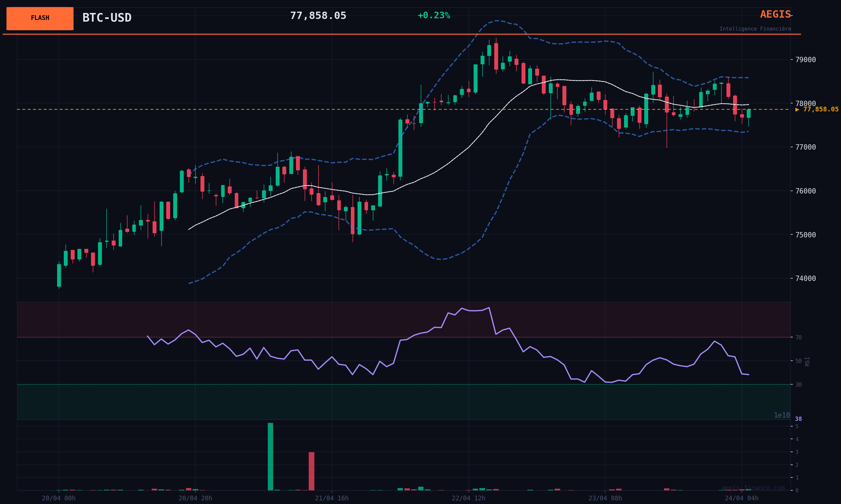This screenshot has width=841, height=504.
Task: Click the RSI 70 overbought level label
Action: click(x=798, y=337)
